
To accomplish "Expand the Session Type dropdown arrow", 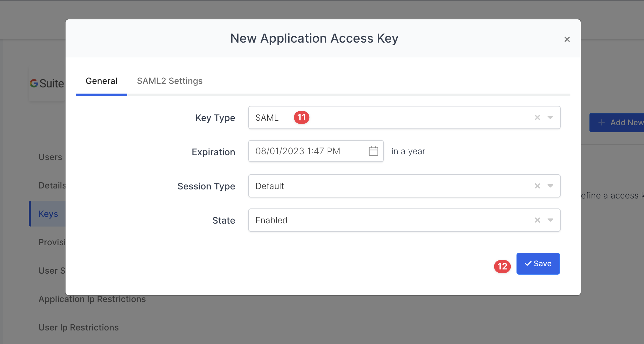I will pos(550,186).
